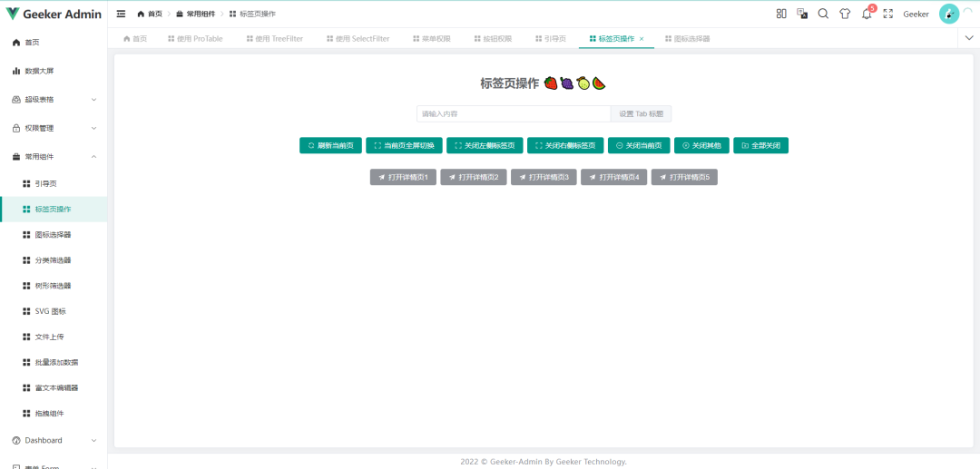Switch to the 引导页 tab
This screenshot has height=469, width=980.
point(551,39)
